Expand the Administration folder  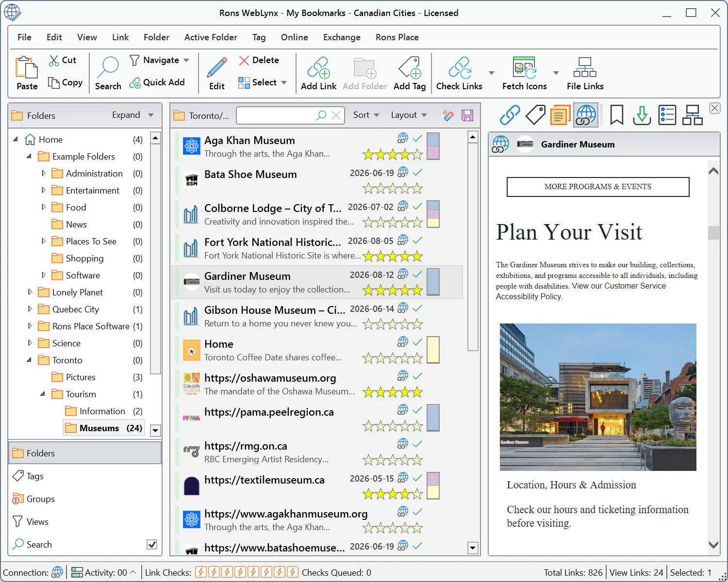pyautogui.click(x=43, y=173)
